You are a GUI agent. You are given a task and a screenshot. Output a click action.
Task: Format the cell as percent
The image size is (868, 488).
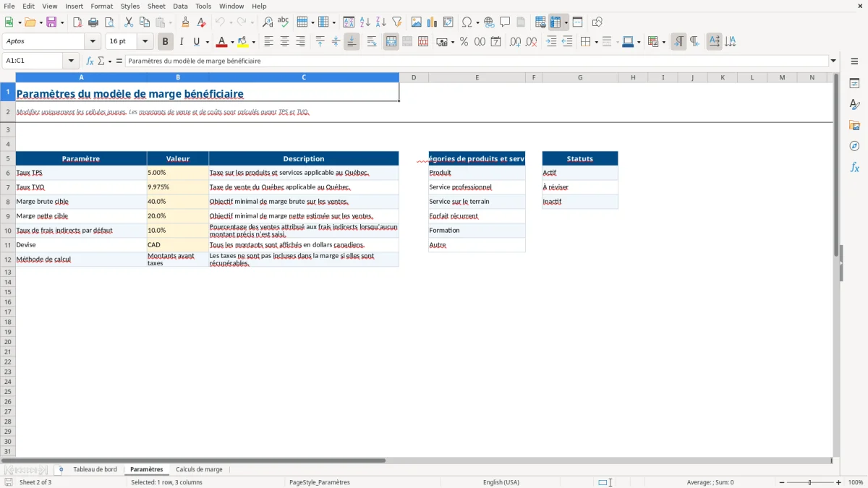[464, 42]
